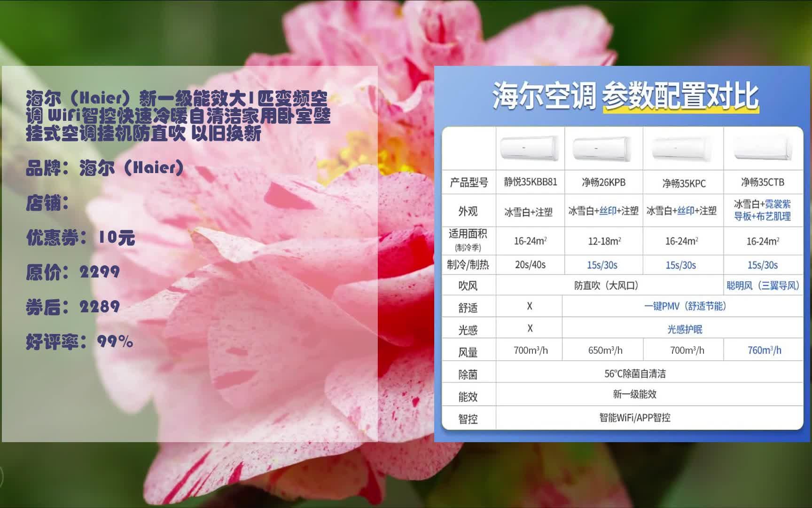Click 15s/30s cell under 净畅26KPB
This screenshot has width=812, height=508.
click(602, 265)
